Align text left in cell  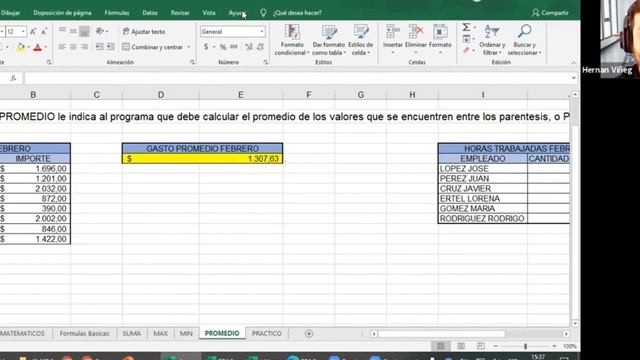tap(62, 47)
